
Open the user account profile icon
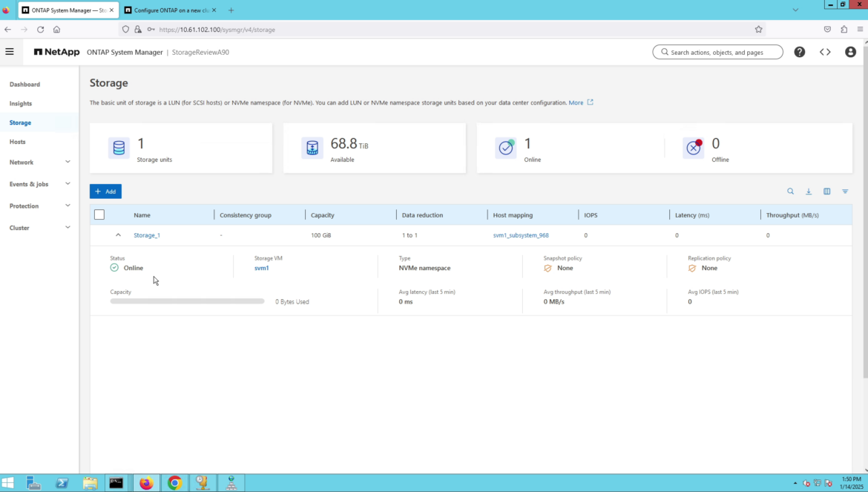click(850, 52)
